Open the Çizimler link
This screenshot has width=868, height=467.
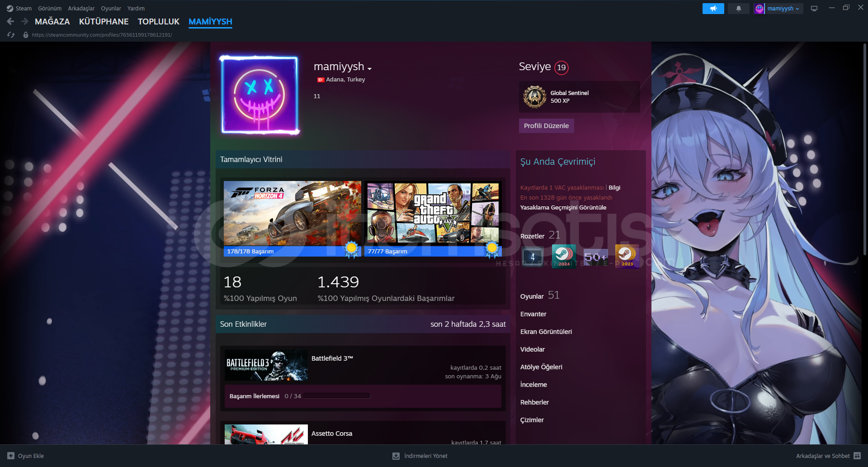(532, 420)
